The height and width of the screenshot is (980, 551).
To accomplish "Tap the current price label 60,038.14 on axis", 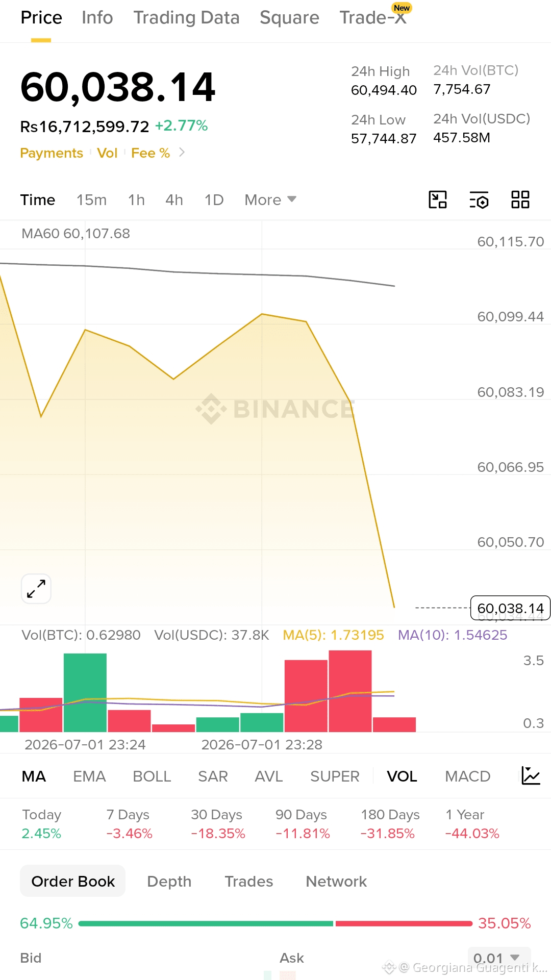I will (x=510, y=608).
